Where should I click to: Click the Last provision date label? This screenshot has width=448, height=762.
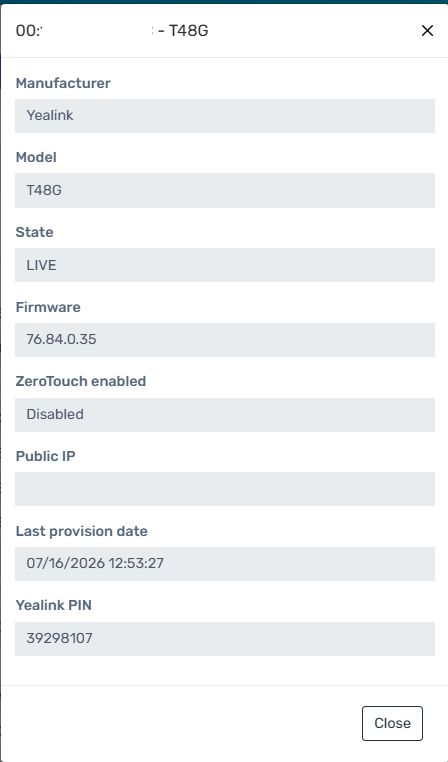(x=82, y=531)
